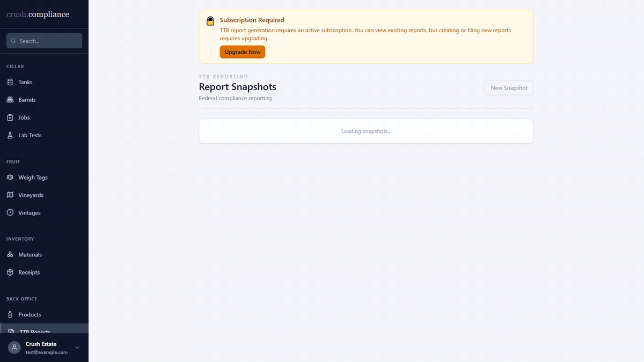Click the lock icon in subscription banner
Image resolution: width=644 pixels, height=362 pixels.
point(210,21)
